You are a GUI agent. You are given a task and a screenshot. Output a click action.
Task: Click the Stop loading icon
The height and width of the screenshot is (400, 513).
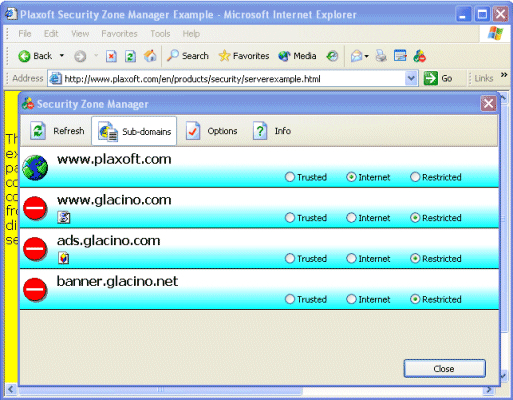(111, 56)
